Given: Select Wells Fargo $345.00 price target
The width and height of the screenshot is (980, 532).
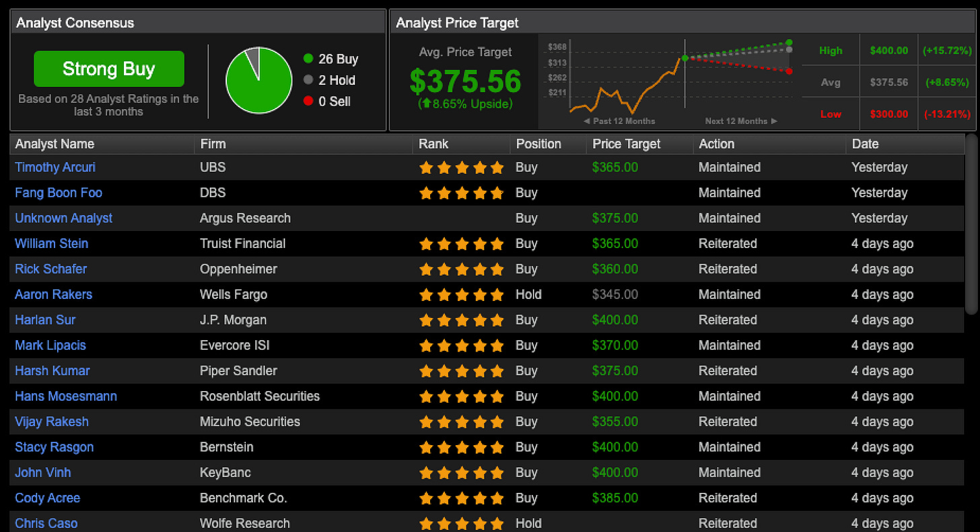Looking at the screenshot, I should tap(615, 294).
